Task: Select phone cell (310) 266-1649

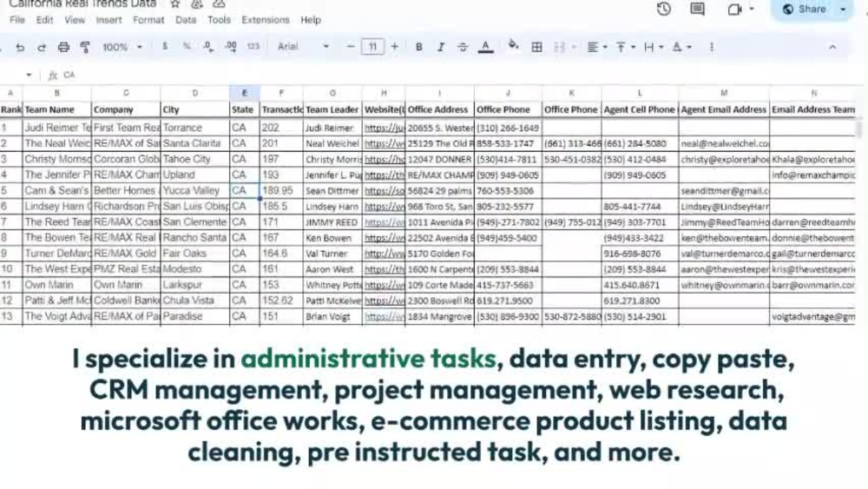Action: point(508,128)
